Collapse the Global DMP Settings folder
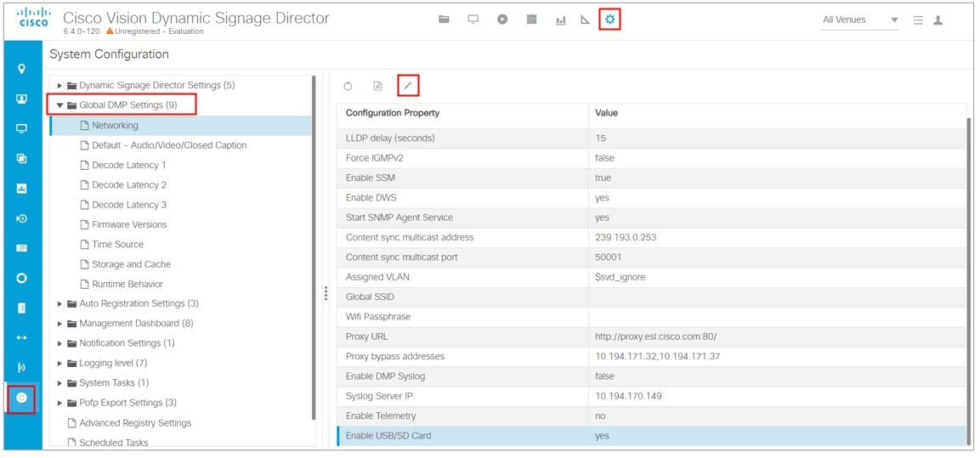 60,105
